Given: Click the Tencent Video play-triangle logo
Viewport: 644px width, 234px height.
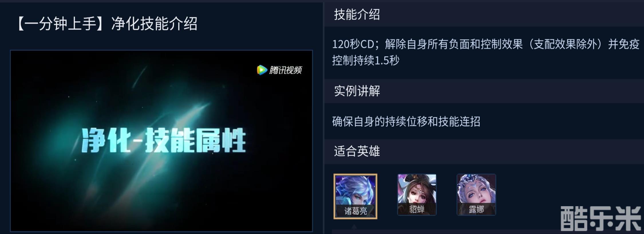Looking at the screenshot, I should tap(262, 70).
